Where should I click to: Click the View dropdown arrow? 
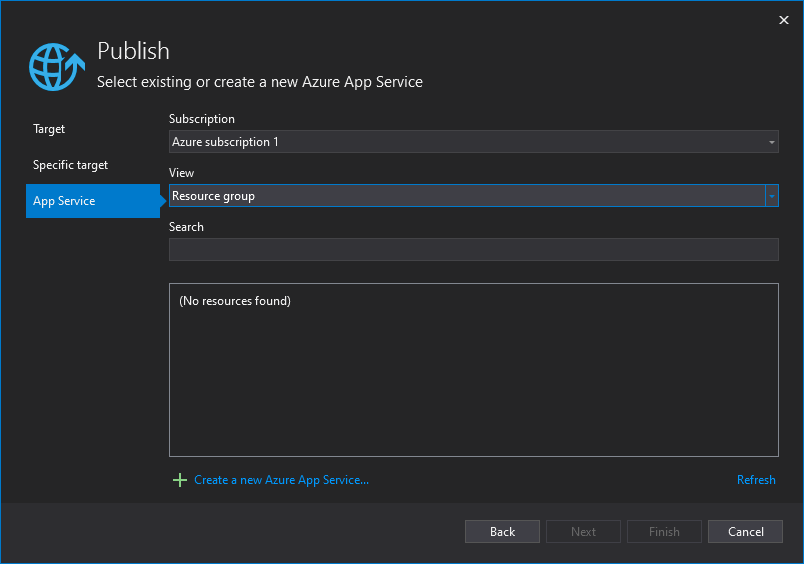point(771,196)
